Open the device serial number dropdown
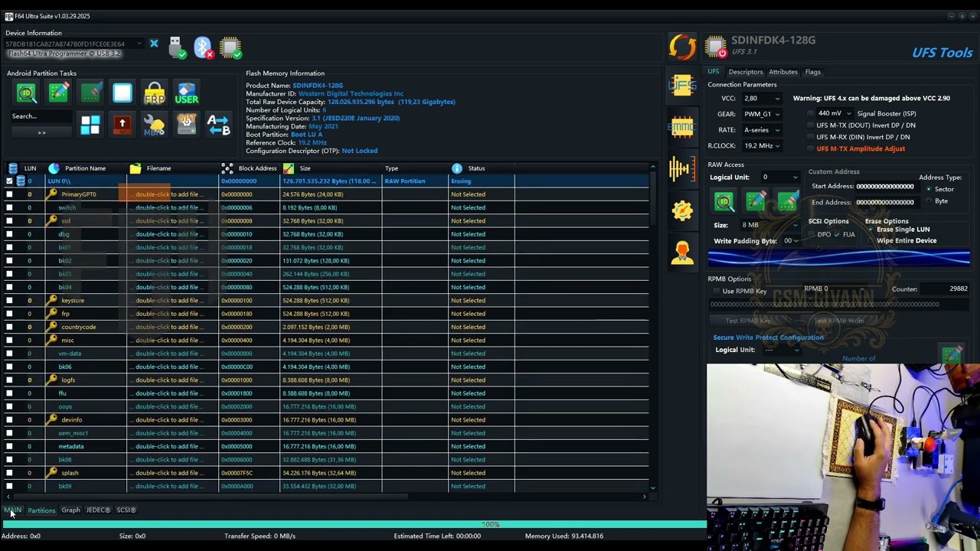The height and width of the screenshot is (551, 980). [73, 44]
